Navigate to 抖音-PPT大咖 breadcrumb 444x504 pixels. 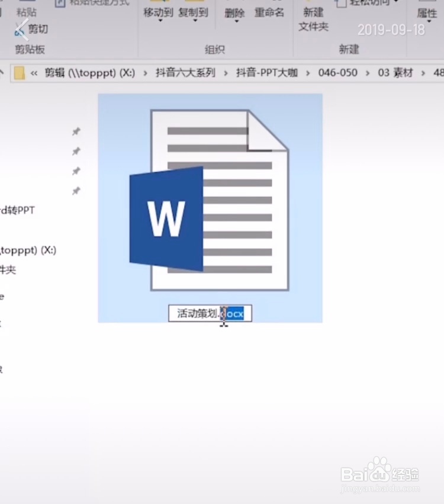click(x=267, y=73)
